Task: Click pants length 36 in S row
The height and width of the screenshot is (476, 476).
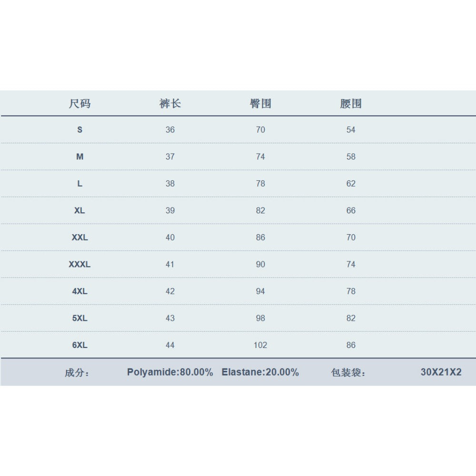Action: (x=170, y=129)
